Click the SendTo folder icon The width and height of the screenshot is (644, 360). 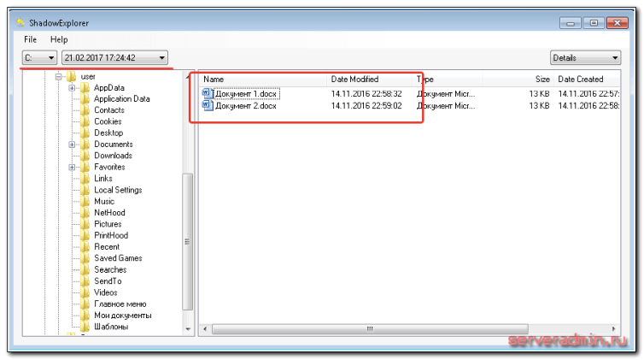pos(85,281)
